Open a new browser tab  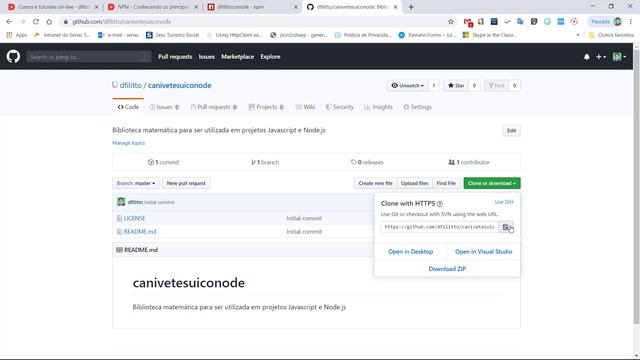(411, 7)
